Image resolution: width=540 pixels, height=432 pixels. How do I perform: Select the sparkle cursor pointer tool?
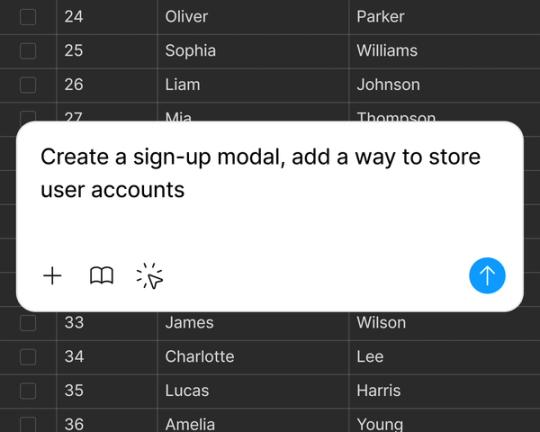150,276
